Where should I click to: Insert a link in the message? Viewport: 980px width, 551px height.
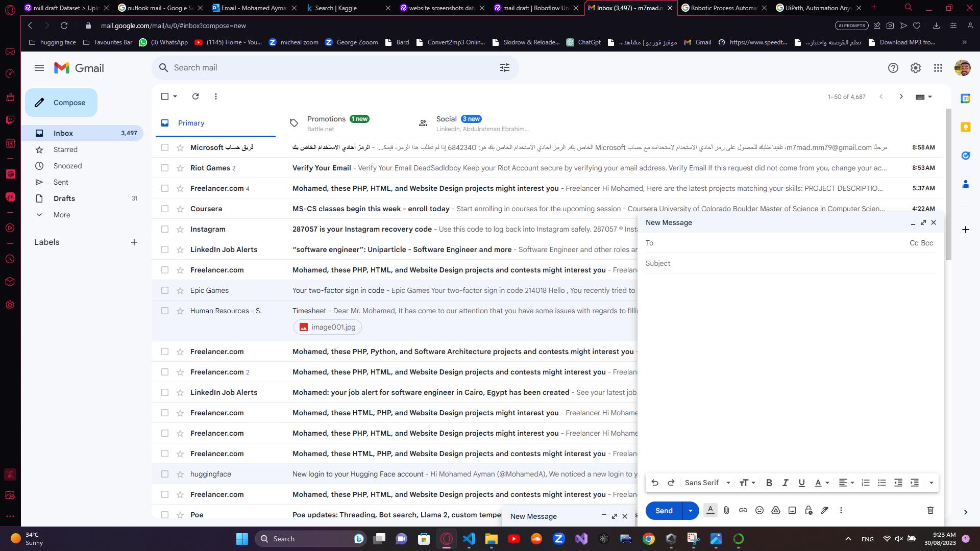point(743,510)
